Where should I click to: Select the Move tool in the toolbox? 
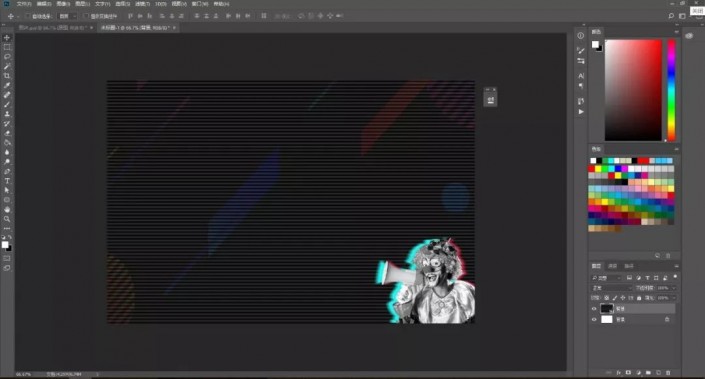(7, 38)
